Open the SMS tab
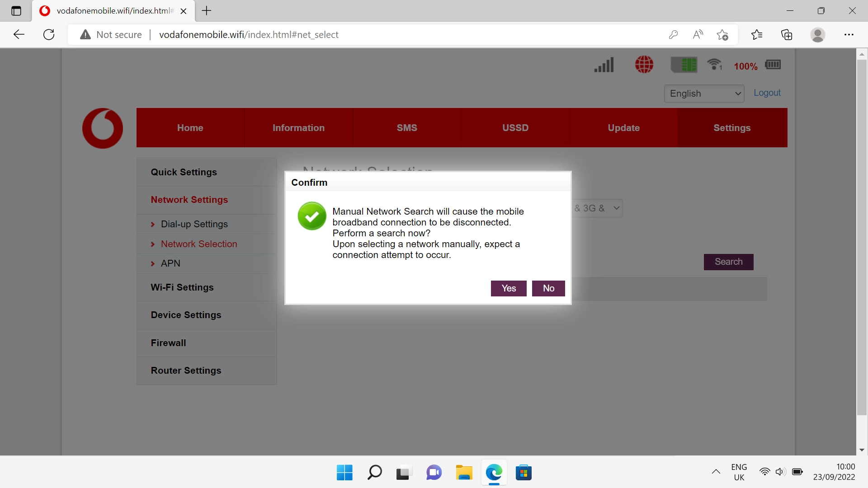868x488 pixels. pos(407,128)
